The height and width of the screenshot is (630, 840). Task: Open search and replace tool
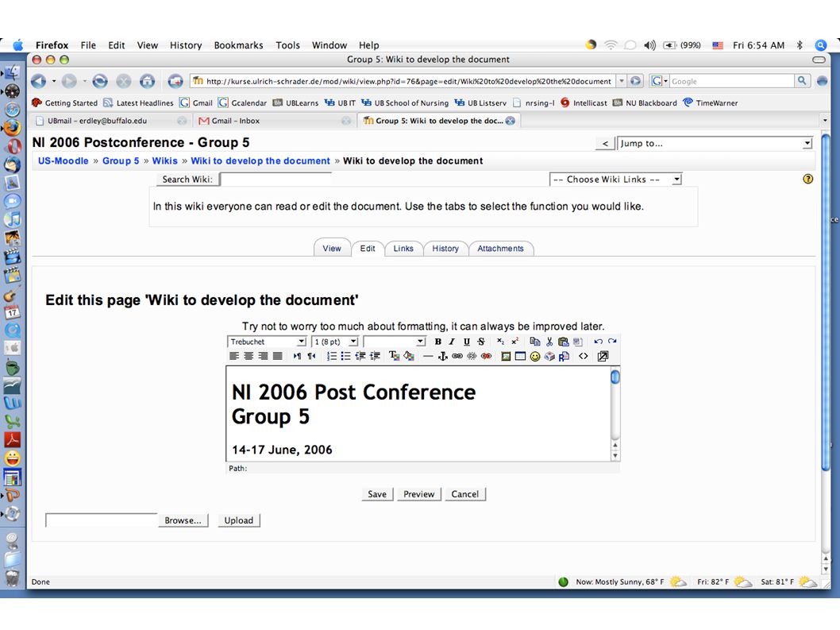564,356
